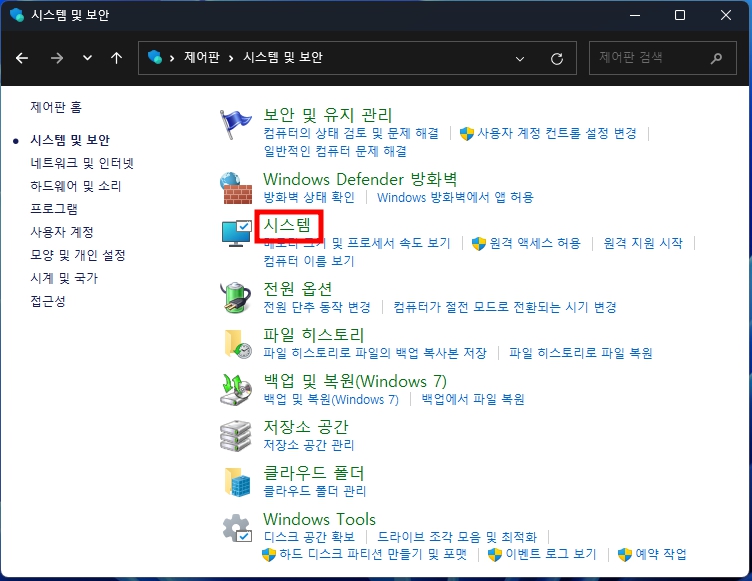Click 컴퓨터가 절전 모드로 전환되는 시기 변경
Viewport: 752px width, 581px height.
(x=505, y=307)
